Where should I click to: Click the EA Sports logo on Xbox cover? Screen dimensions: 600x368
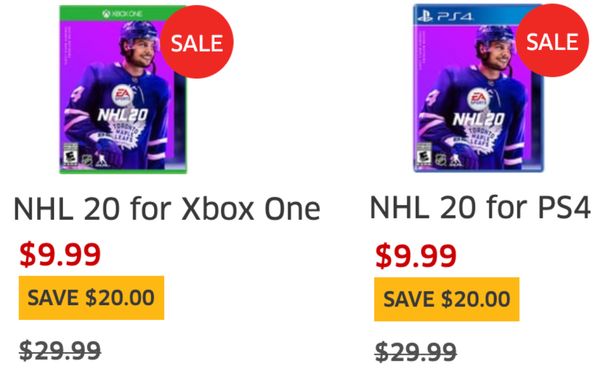click(122, 96)
